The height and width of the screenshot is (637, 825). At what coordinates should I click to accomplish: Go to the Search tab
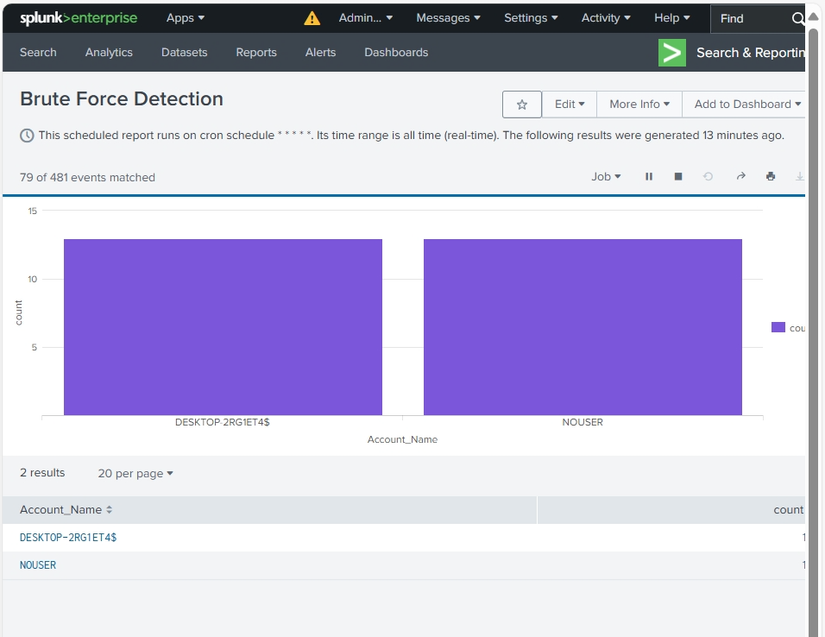tap(38, 53)
